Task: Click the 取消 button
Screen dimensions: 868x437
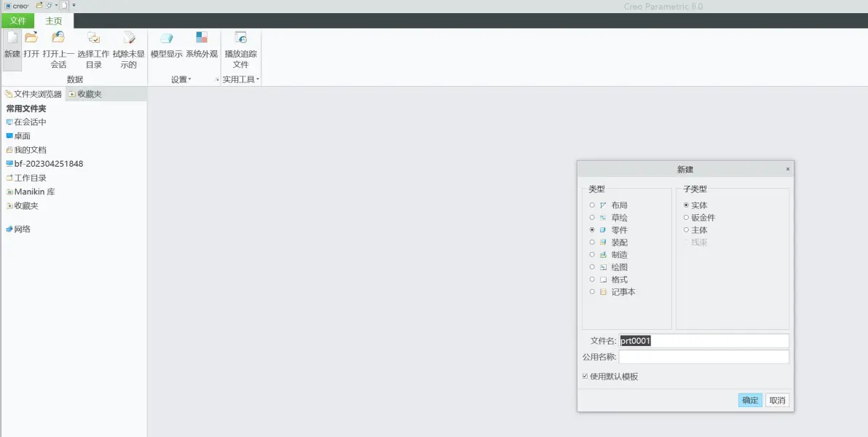Action: (777, 401)
